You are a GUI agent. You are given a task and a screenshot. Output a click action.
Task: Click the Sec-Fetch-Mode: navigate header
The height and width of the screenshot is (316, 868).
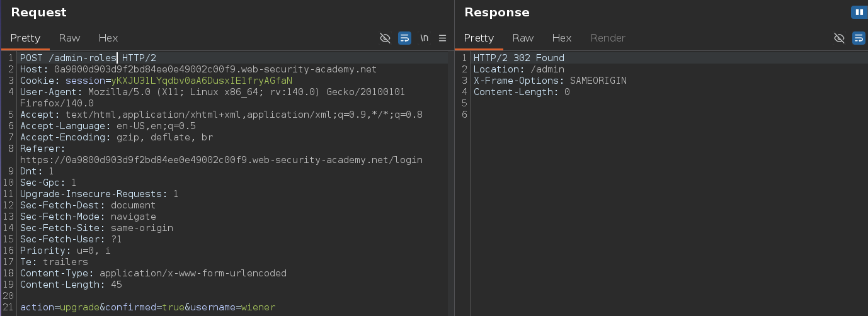coord(88,217)
